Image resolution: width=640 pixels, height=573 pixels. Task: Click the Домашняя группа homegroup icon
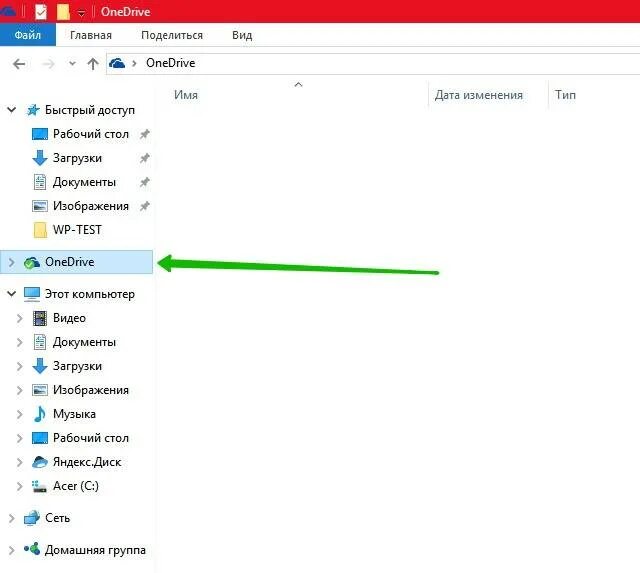pos(32,549)
